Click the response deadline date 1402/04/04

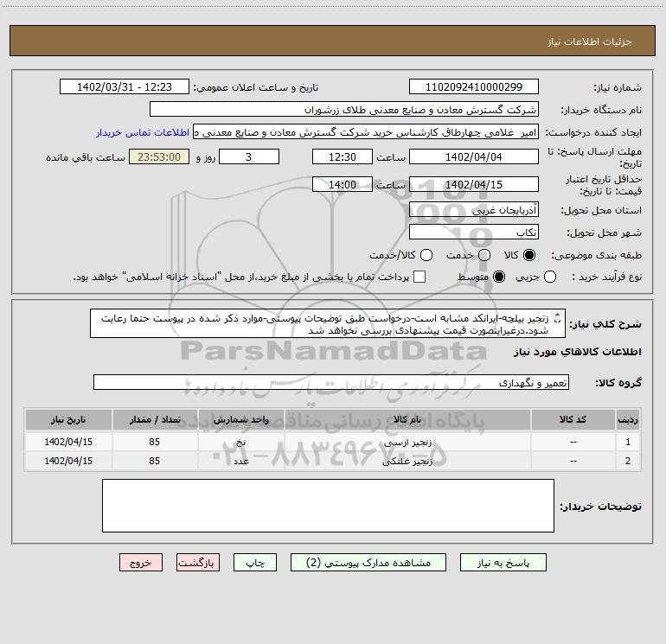coord(474,156)
